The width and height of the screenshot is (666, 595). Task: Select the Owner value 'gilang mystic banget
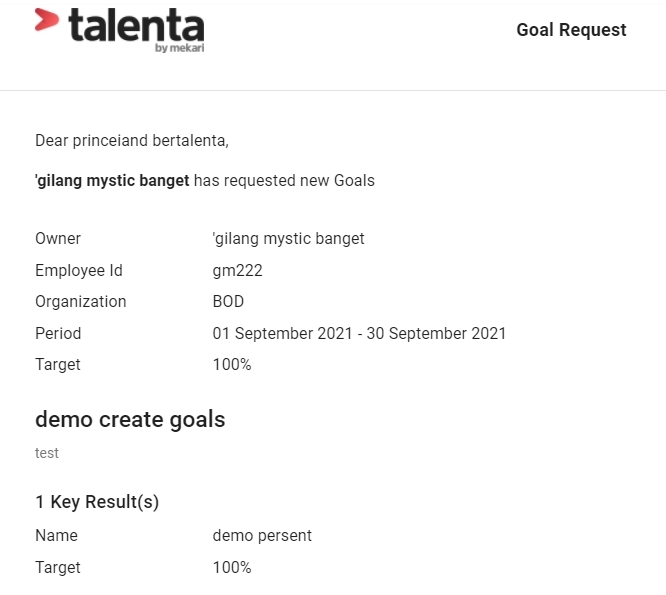click(x=288, y=239)
